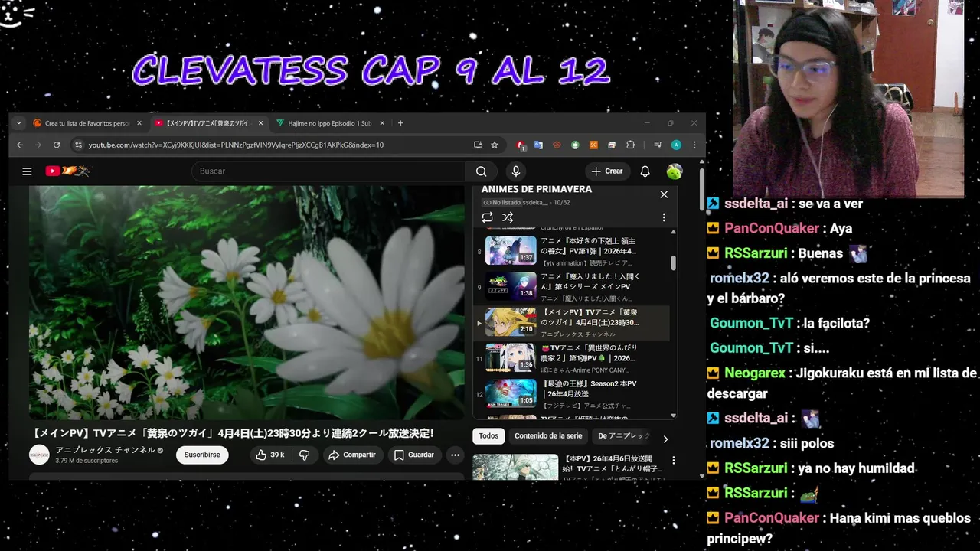Toggle playlist loop
The height and width of the screenshot is (551, 980).
click(x=488, y=217)
